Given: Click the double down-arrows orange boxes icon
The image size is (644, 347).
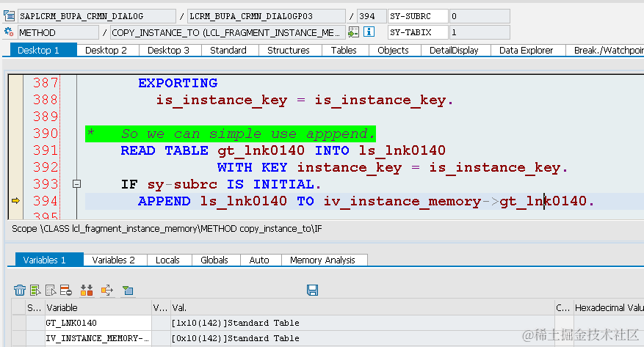Looking at the screenshot, I should click(86, 291).
